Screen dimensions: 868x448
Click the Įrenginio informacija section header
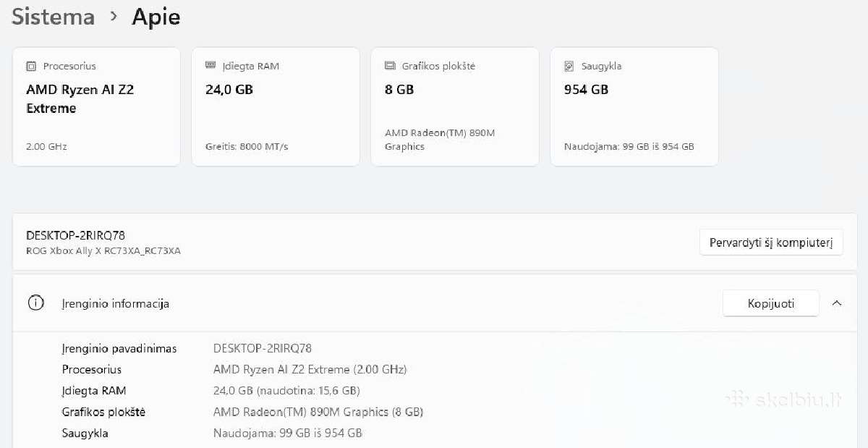pos(435,303)
